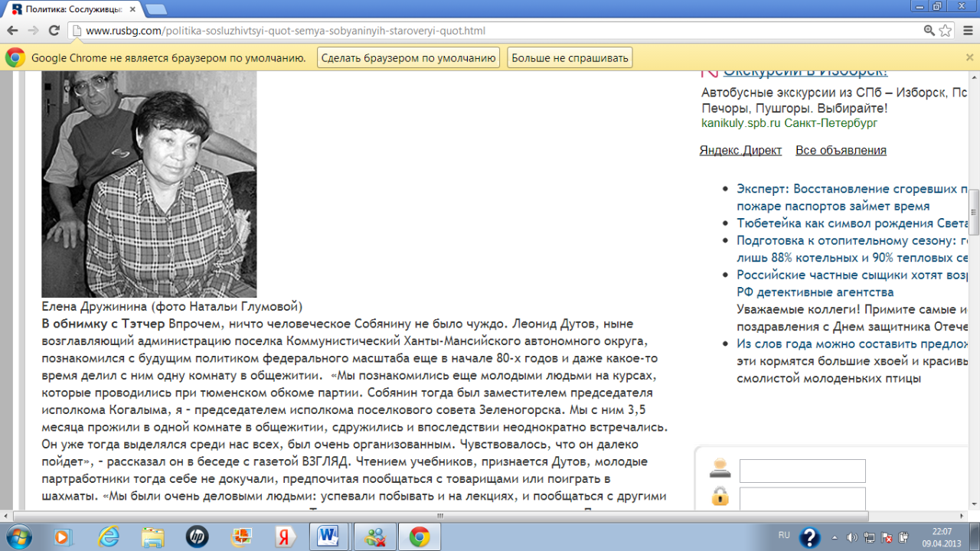The image size is (980, 551).
Task: Focus the address bar URL
Action: tap(285, 31)
